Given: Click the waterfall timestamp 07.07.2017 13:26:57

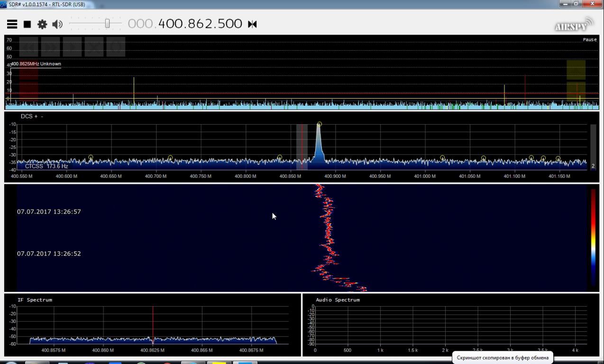Looking at the screenshot, I should click(x=49, y=212).
